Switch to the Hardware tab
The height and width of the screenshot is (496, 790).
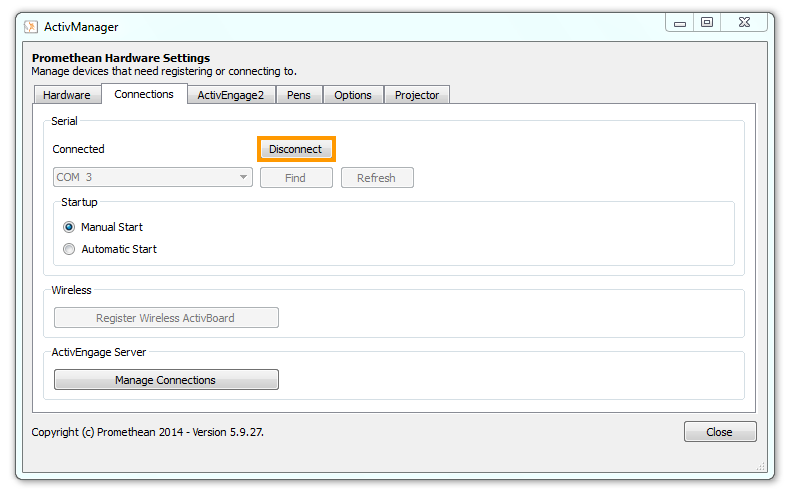[x=67, y=95]
